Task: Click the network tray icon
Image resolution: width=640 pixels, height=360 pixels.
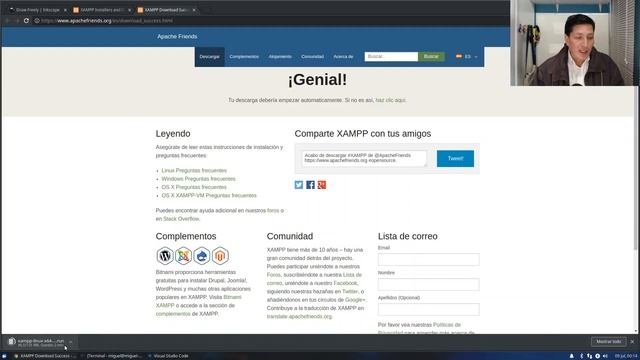Action: point(589,356)
